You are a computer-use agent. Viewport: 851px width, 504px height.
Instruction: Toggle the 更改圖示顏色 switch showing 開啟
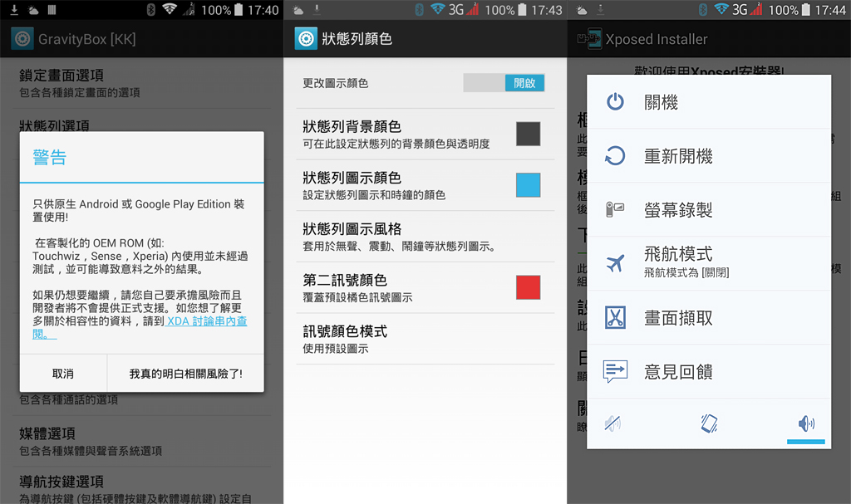click(x=504, y=82)
